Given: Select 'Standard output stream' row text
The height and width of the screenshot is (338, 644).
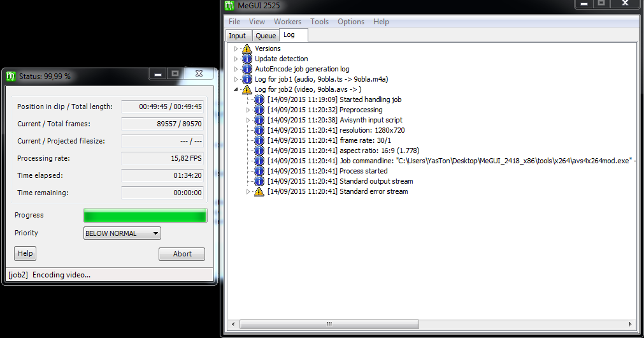Looking at the screenshot, I should click(x=340, y=181).
